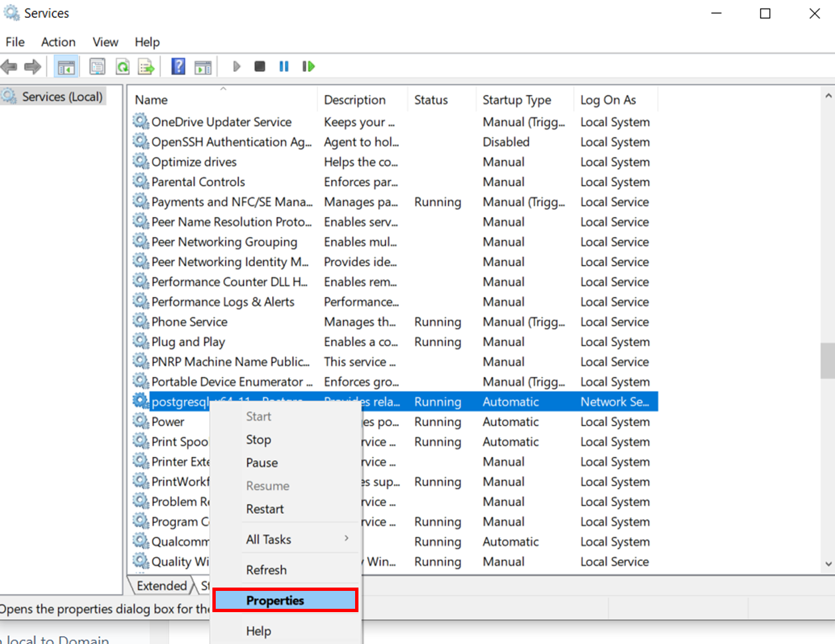Switch to the Extended tab
This screenshot has height=644, width=835.
(161, 586)
